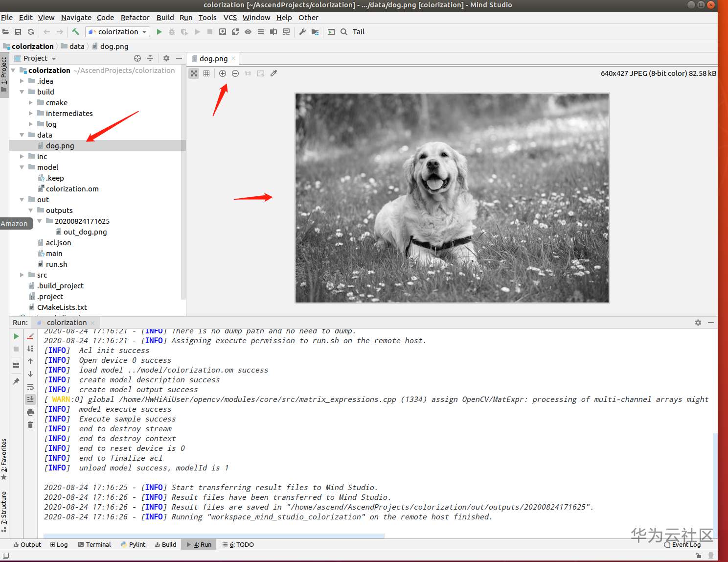Toggle the grid display in image editor

pos(206,73)
